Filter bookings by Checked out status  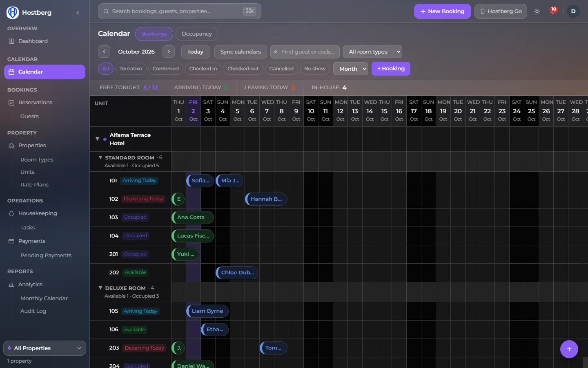[x=243, y=69]
